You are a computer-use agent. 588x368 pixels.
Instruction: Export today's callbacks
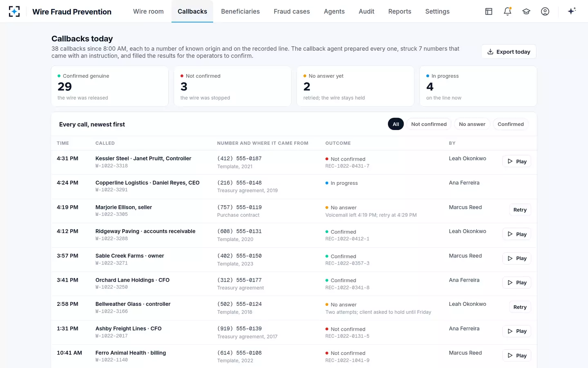coord(509,52)
